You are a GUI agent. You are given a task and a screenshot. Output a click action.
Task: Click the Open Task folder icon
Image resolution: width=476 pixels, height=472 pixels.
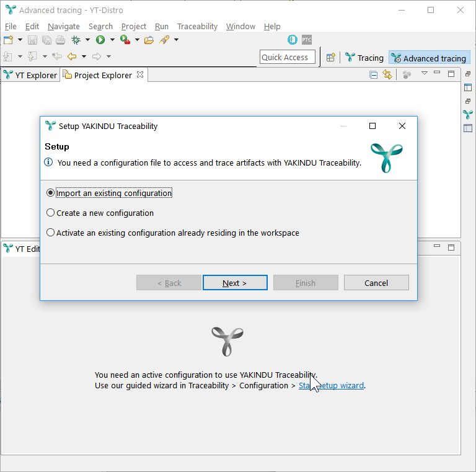(149, 40)
